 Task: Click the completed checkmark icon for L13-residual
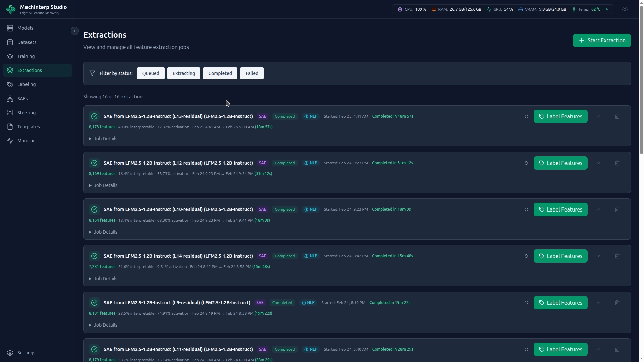pyautogui.click(x=94, y=116)
